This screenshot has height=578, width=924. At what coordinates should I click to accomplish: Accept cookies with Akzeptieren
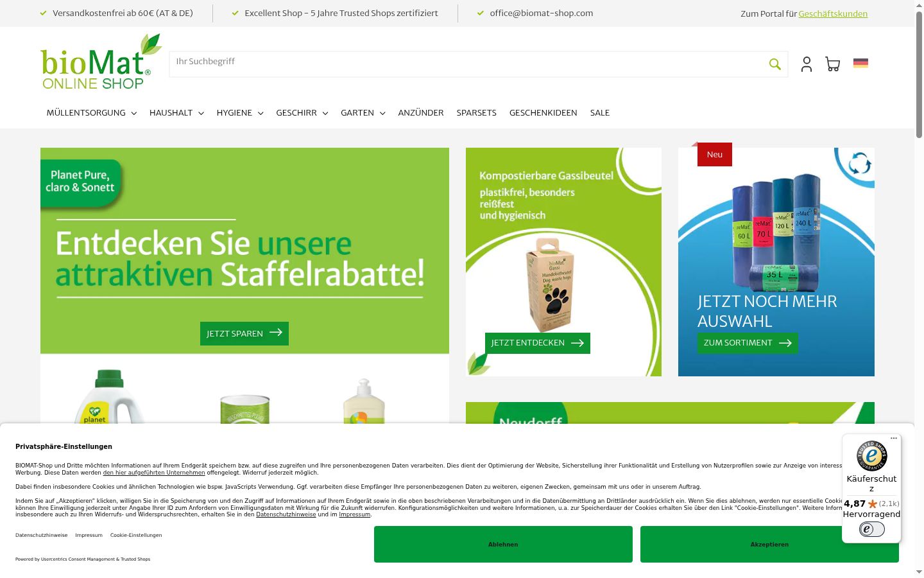769,545
